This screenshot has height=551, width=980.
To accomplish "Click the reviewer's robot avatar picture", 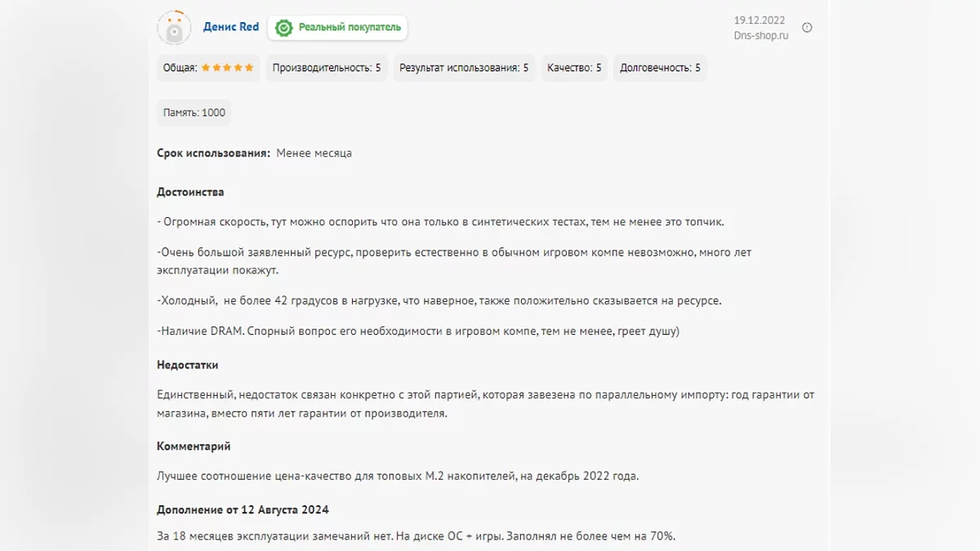I will pyautogui.click(x=173, y=28).
